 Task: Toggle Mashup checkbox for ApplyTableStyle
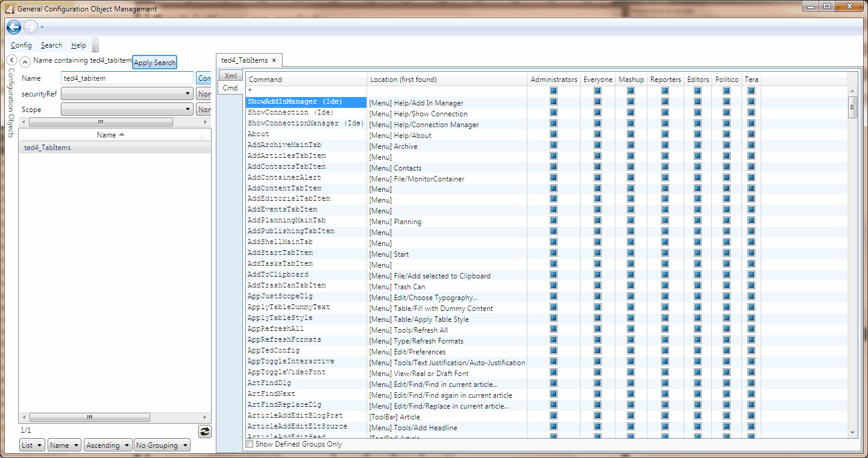click(x=631, y=319)
